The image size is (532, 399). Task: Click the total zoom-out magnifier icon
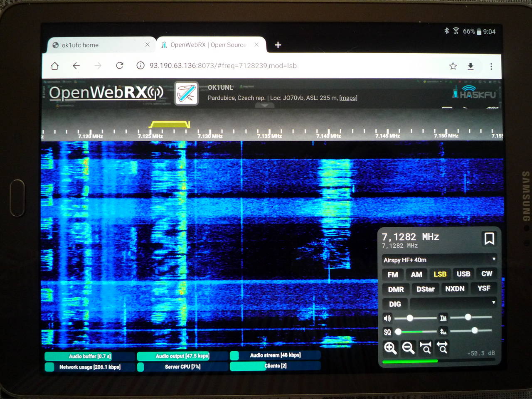(443, 347)
